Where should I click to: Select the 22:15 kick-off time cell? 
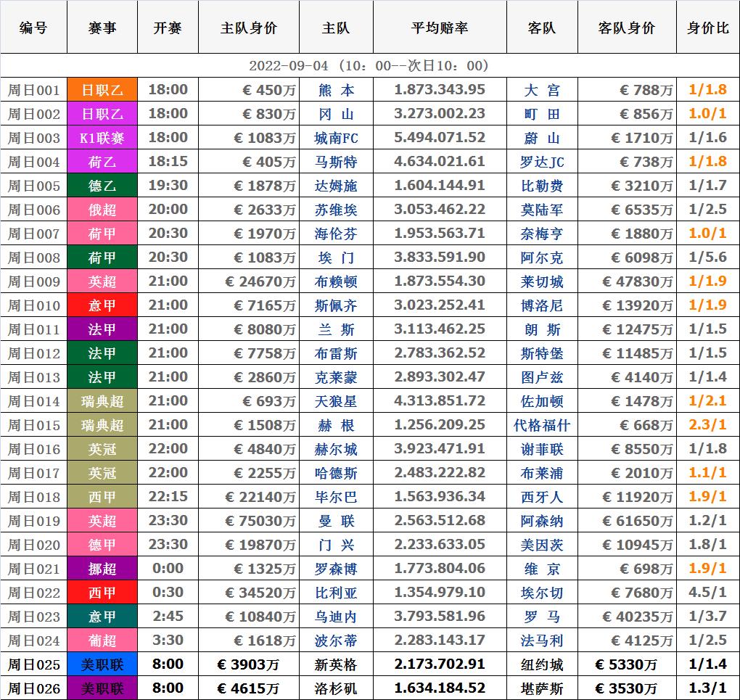click(168, 497)
